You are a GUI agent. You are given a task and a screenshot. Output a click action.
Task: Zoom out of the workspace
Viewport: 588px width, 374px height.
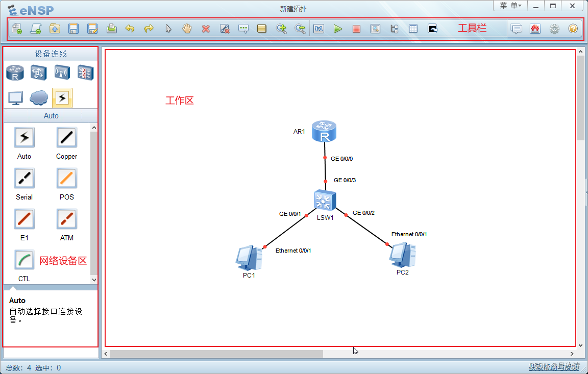click(x=300, y=29)
